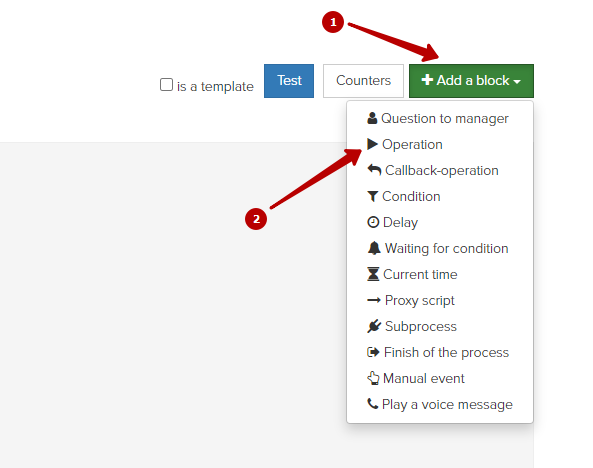Click the is a template label text
Viewport: 593px width, 468px height.
[215, 87]
